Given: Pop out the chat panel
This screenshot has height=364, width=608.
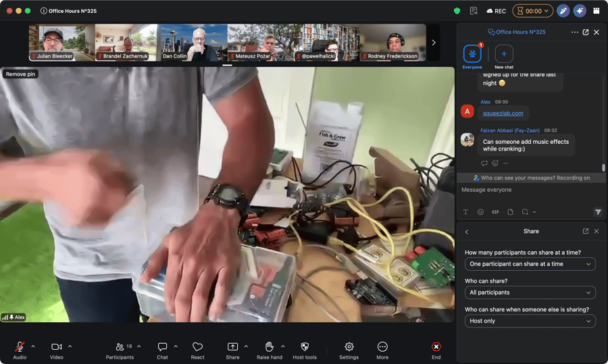Looking at the screenshot, I should [586, 32].
